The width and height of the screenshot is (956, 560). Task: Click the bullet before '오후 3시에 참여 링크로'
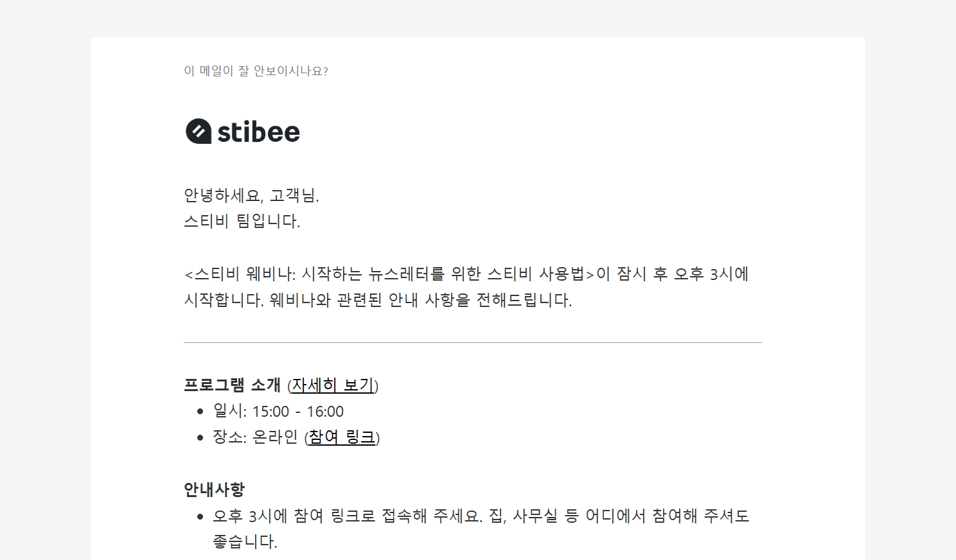click(x=200, y=516)
